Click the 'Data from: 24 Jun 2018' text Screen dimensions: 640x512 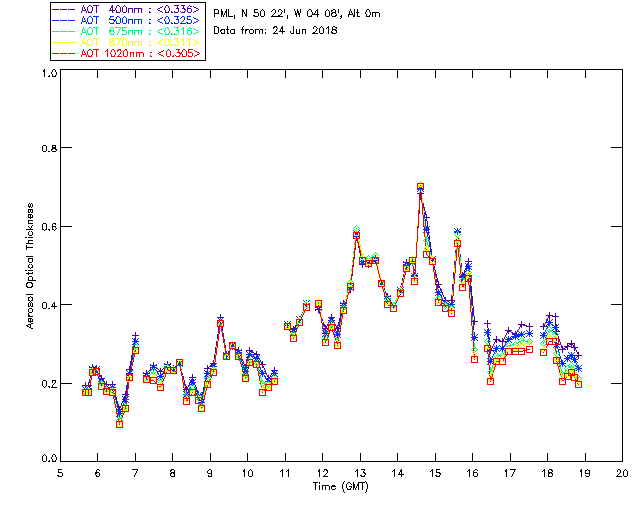point(275,31)
